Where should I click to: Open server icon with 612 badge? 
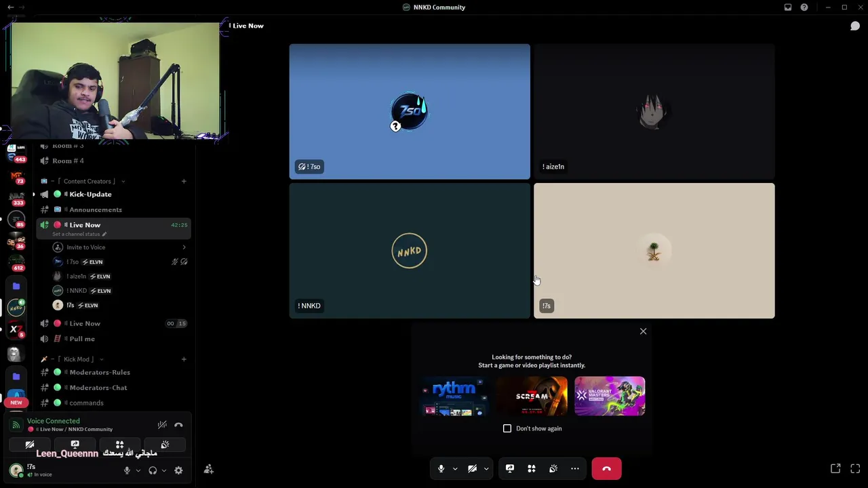point(16,264)
